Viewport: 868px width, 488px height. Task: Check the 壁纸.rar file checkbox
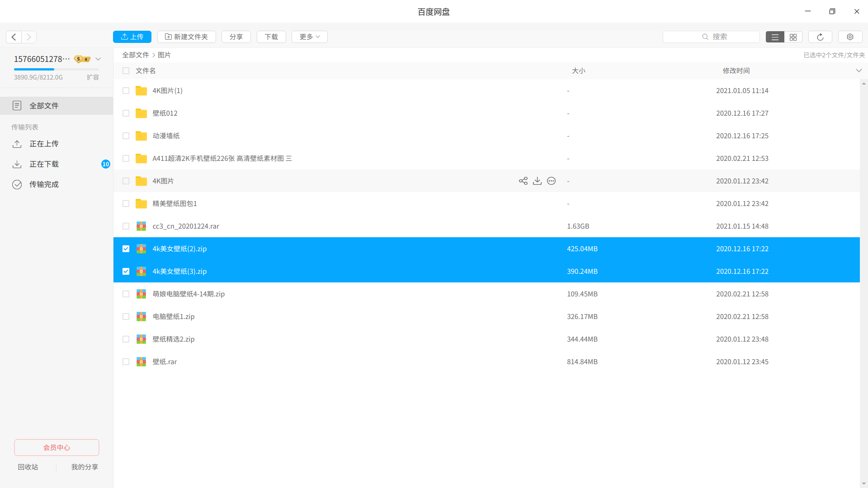(x=126, y=361)
